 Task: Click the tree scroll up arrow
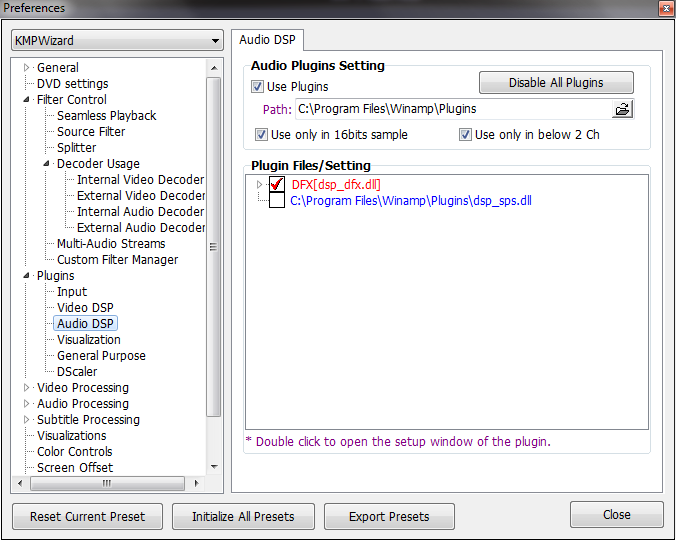(x=214, y=68)
